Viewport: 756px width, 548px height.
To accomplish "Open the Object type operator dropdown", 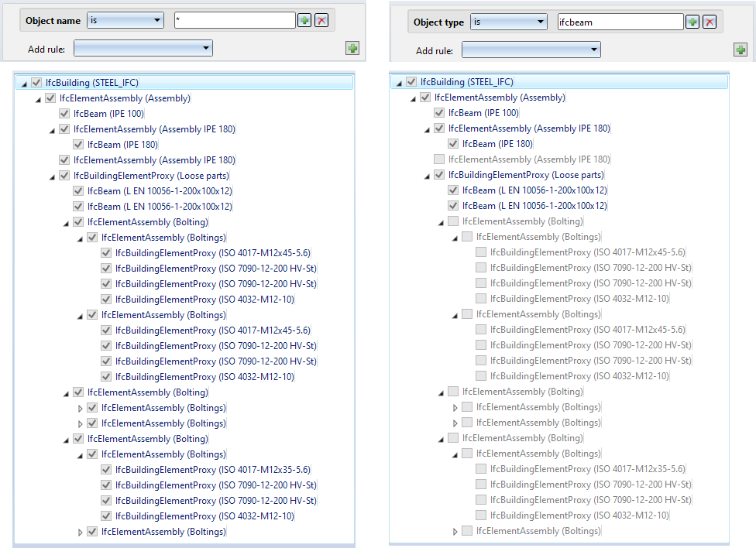I will [509, 22].
